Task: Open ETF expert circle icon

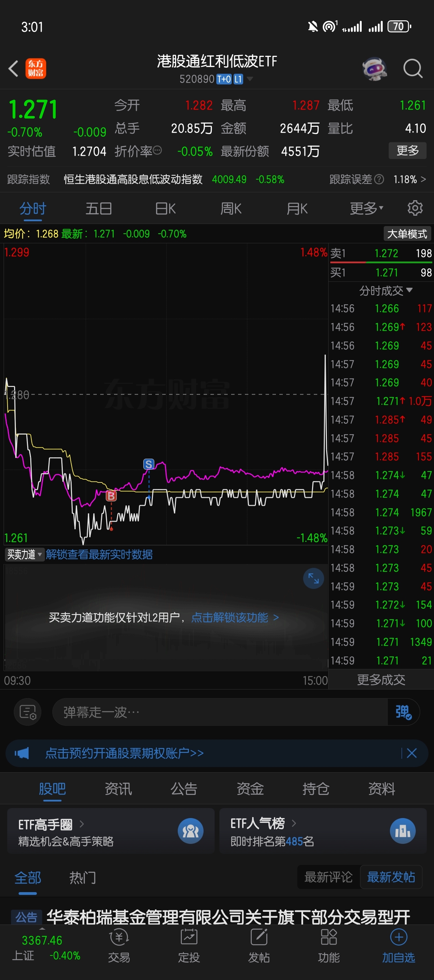Action: pos(190,831)
